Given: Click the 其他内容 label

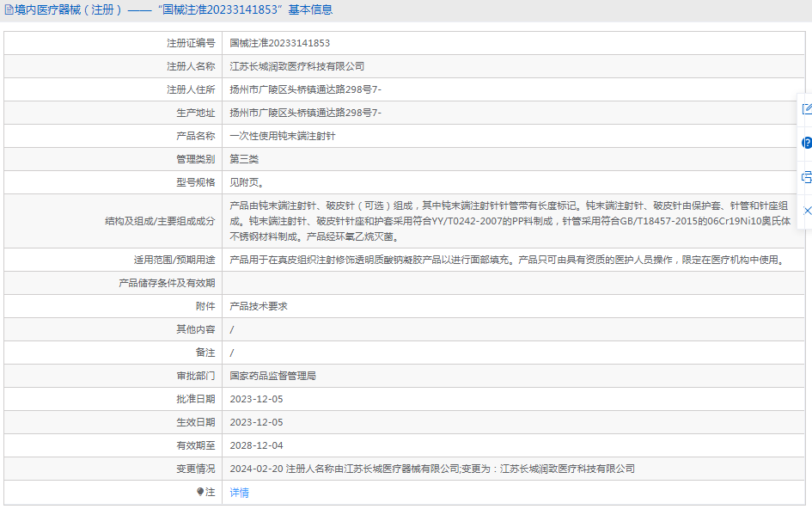Looking at the screenshot, I should (x=196, y=329).
